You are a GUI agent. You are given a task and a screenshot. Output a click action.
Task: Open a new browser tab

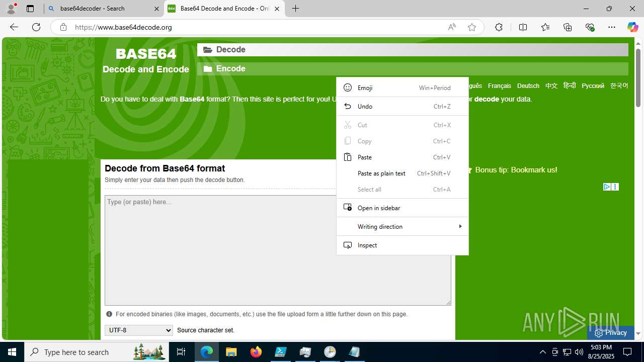tap(296, 9)
